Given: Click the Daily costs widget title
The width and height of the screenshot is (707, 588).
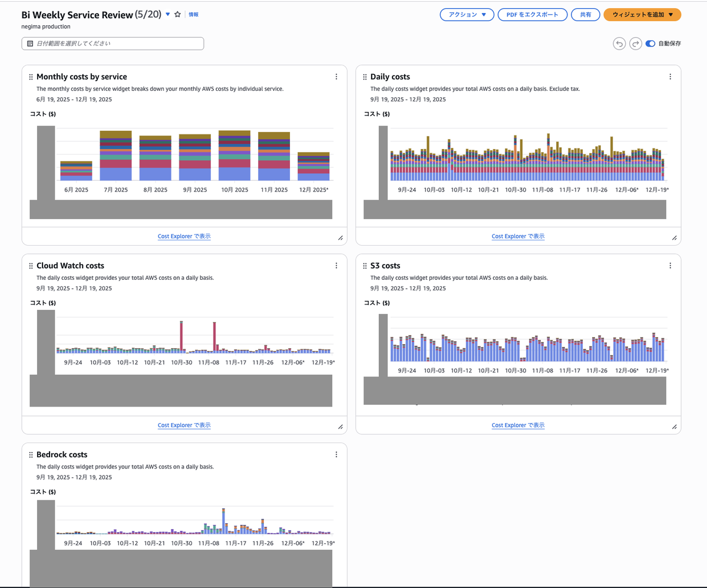Looking at the screenshot, I should click(x=390, y=77).
